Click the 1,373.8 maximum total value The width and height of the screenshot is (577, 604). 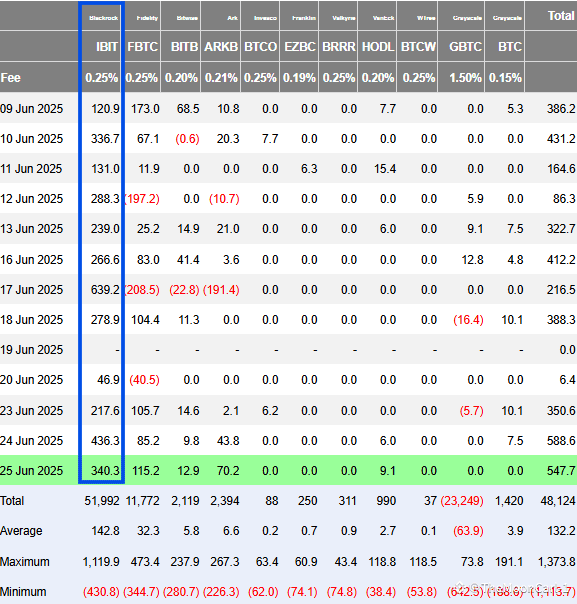tap(556, 562)
